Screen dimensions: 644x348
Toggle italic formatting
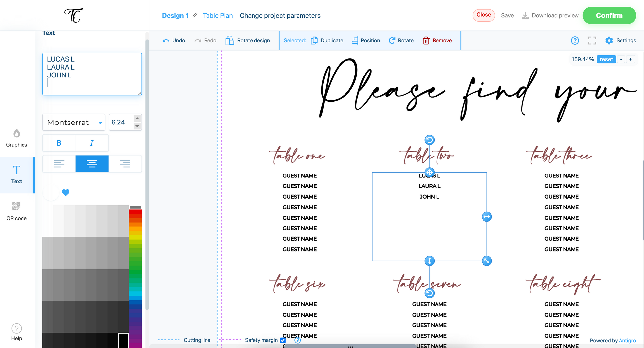click(92, 143)
